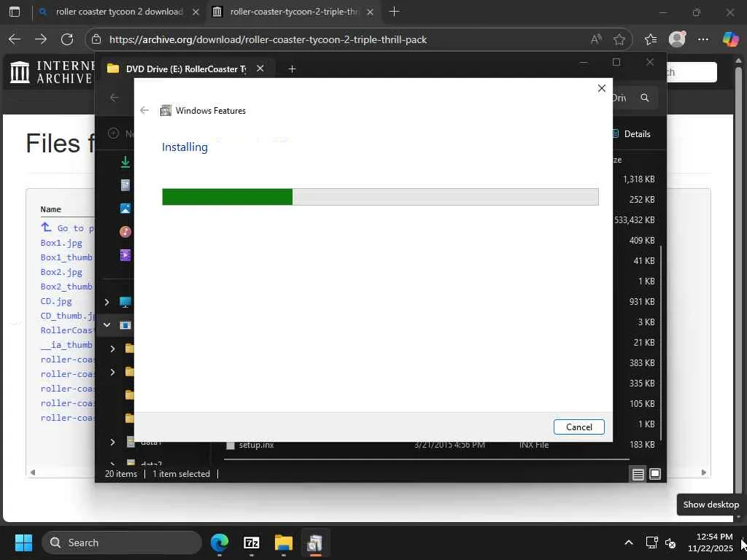Collapse the DVD Drive node in tree

[x=107, y=324]
